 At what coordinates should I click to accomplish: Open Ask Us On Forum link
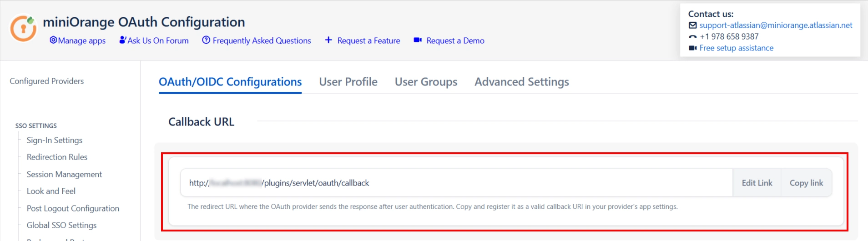(x=158, y=40)
